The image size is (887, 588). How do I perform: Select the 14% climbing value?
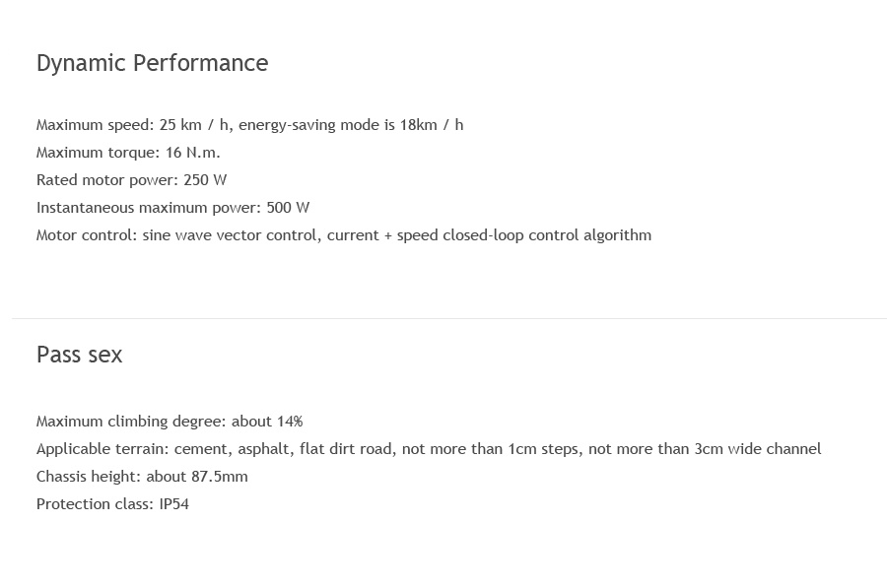point(290,422)
